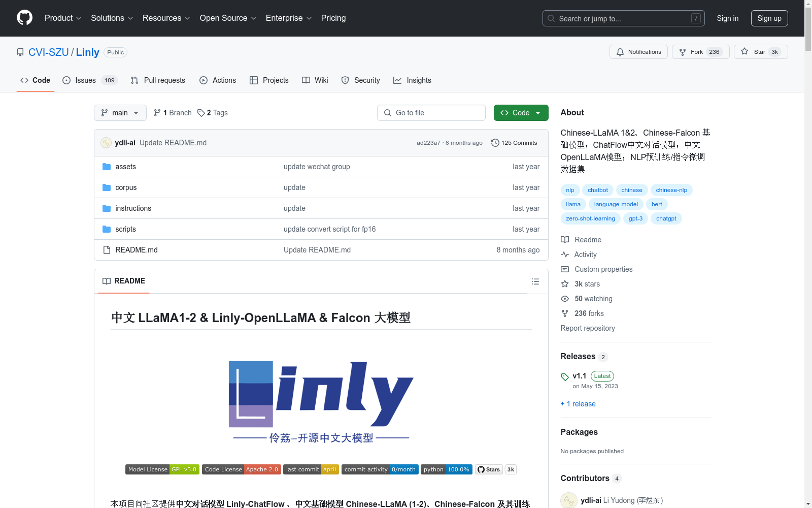Jump to Readme from About sidebar

click(581, 240)
